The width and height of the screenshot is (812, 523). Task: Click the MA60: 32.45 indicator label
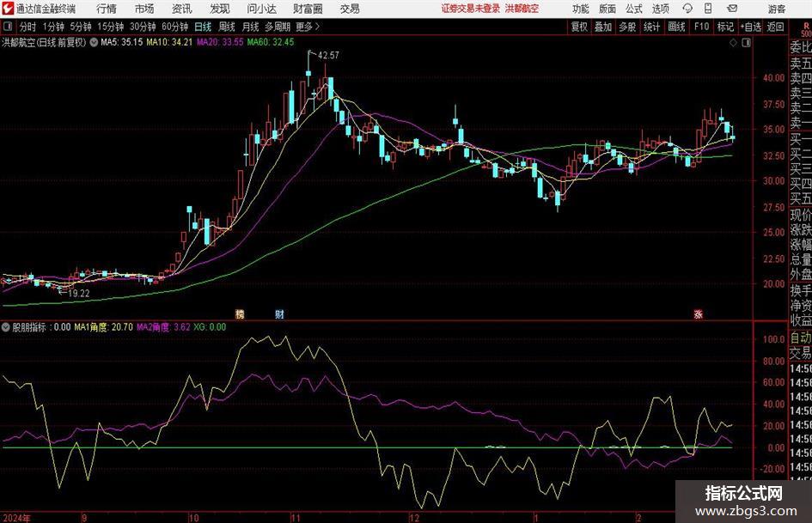271,42
